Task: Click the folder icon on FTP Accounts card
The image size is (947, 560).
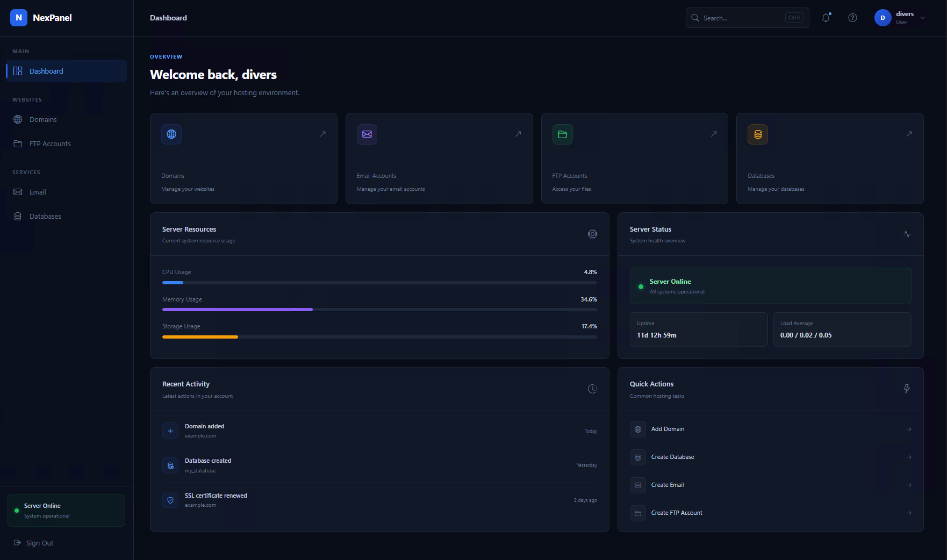Action: (x=563, y=134)
